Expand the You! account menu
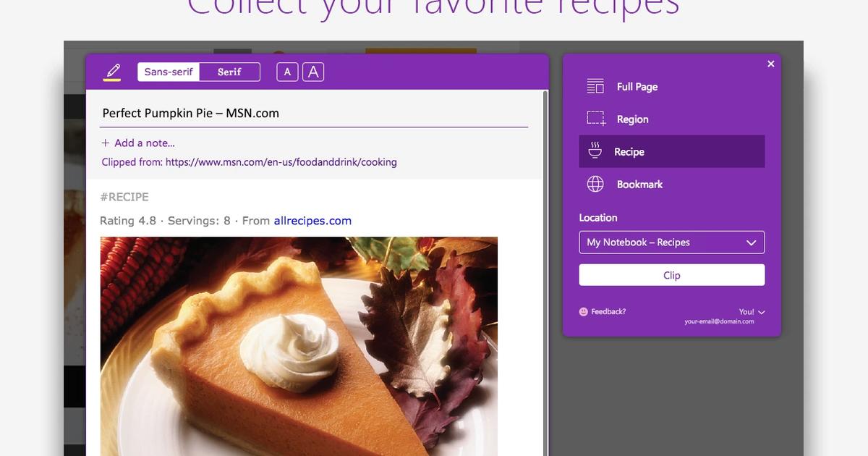Screen dimensions: 868x456 pyautogui.click(x=752, y=312)
